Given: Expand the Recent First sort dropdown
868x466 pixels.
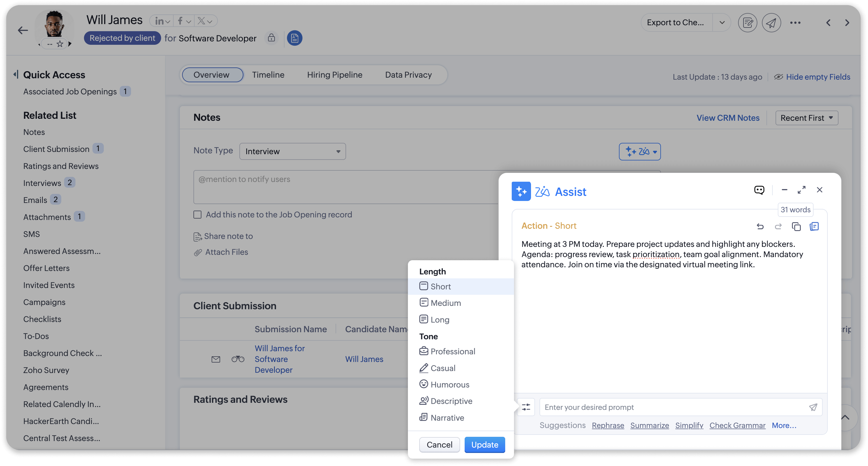Looking at the screenshot, I should pos(806,118).
